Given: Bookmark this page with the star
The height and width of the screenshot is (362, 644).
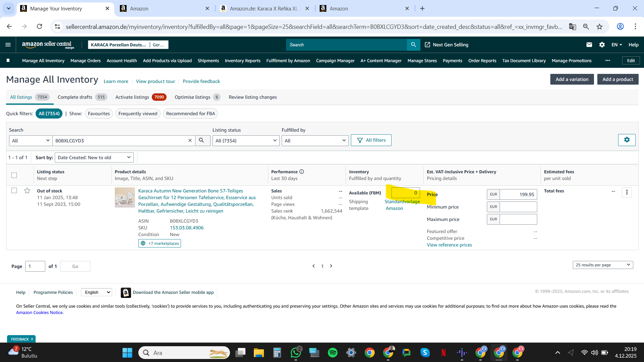Looking at the screenshot, I should point(599,27).
